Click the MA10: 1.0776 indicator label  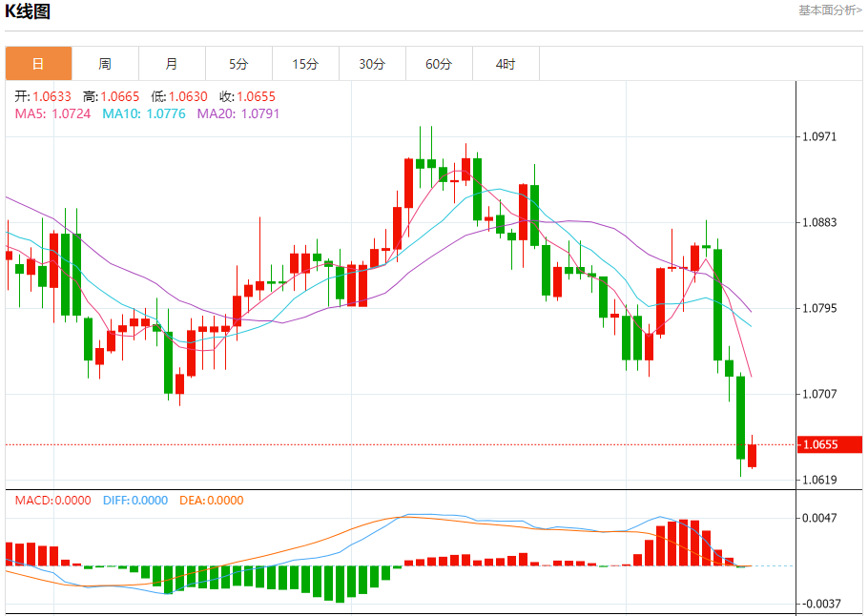click(144, 113)
